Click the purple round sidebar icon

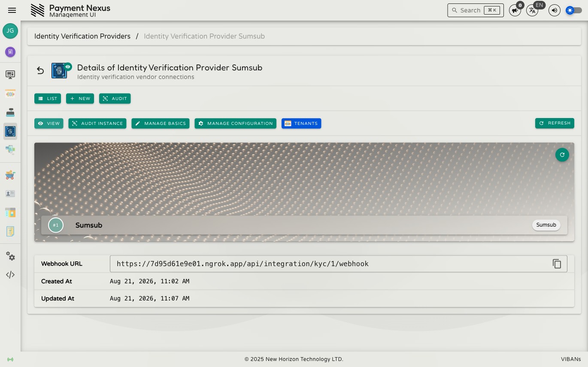click(10, 52)
